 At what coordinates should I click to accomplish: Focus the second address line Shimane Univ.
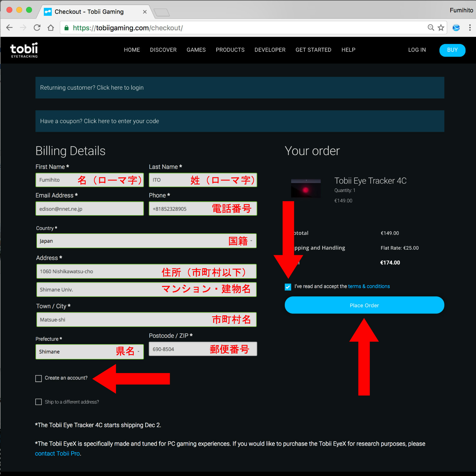coord(146,289)
